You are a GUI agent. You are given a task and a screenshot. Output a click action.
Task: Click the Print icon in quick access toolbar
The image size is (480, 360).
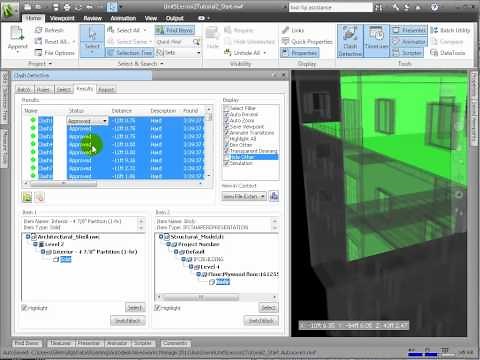[67, 7]
